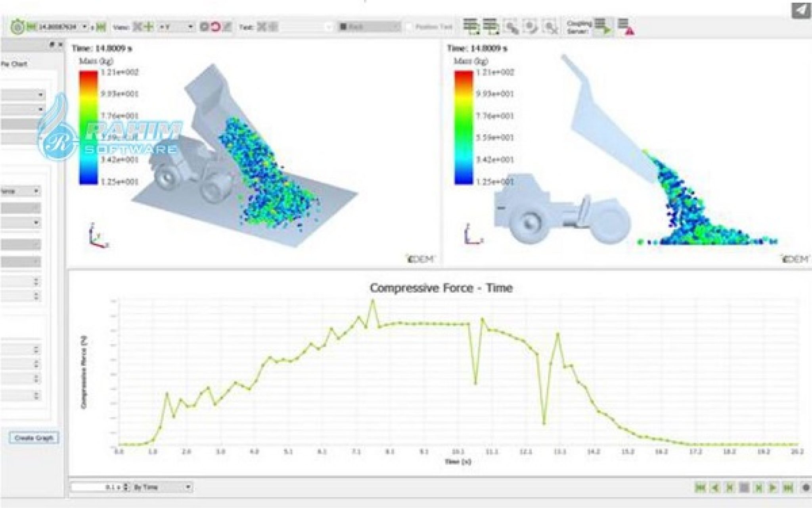
Task: Toggle the skip-to-end timeline control
Action: 788,488
